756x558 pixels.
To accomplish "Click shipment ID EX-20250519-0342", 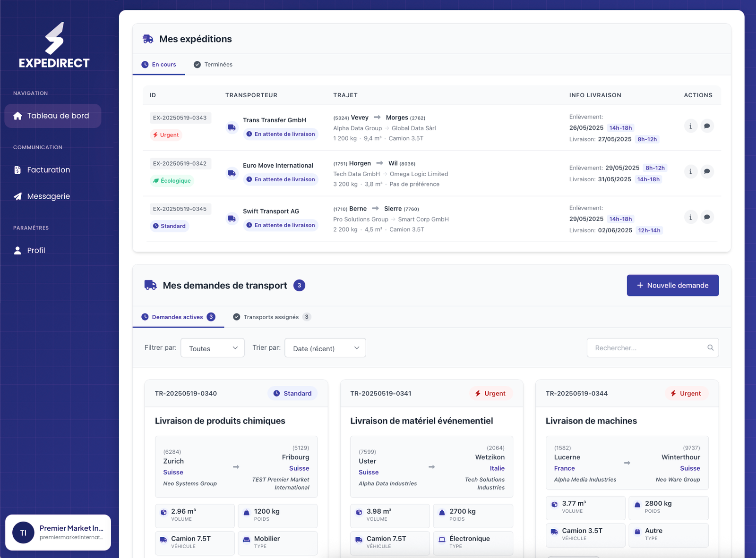I will (x=180, y=164).
